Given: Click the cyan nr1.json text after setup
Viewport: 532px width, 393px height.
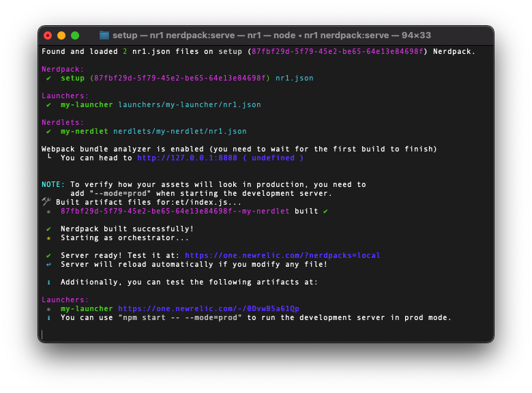Looking at the screenshot, I should click(x=295, y=78).
